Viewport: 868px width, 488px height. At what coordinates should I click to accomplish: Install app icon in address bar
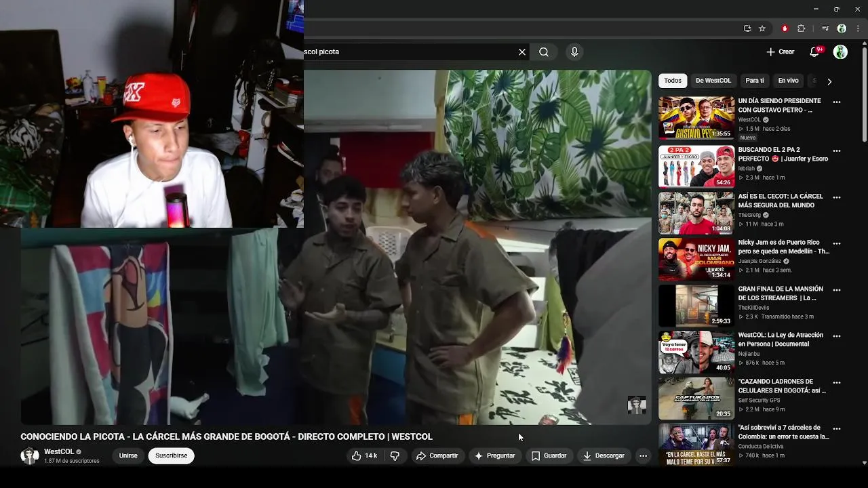pos(747,28)
